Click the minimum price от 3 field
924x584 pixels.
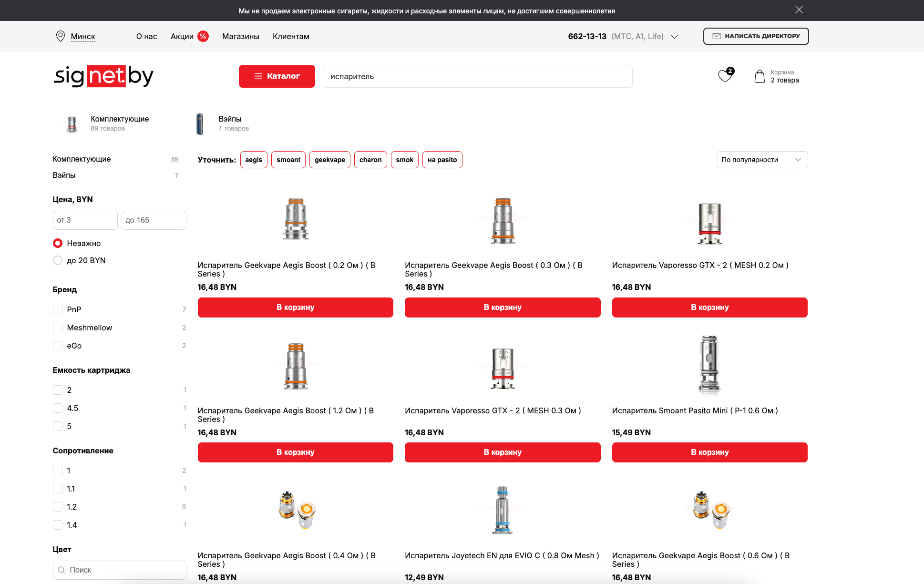click(85, 220)
